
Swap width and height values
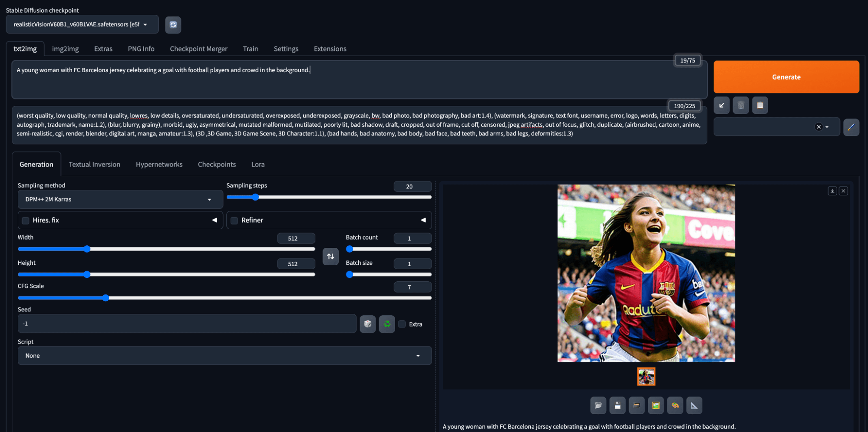point(330,256)
